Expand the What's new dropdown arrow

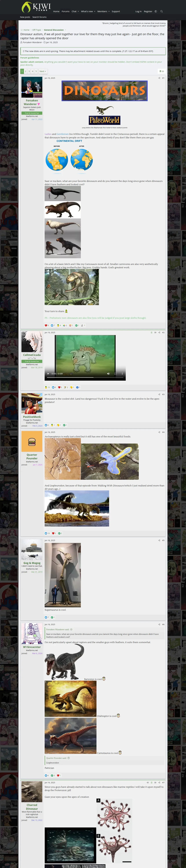click(94, 11)
